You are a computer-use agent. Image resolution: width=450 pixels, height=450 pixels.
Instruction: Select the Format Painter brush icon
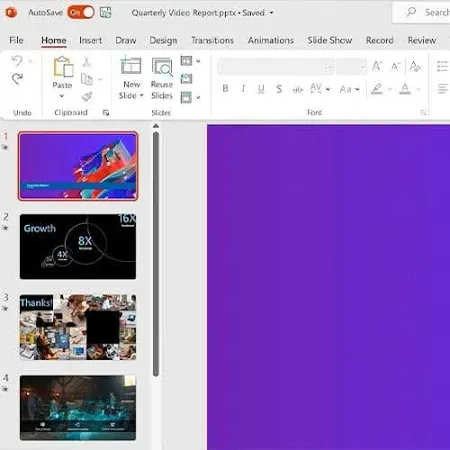click(x=87, y=97)
